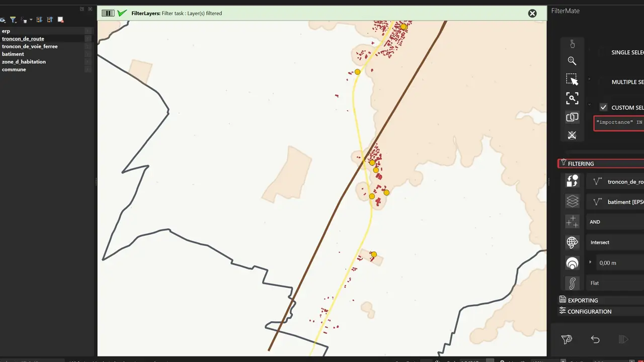Click the crossed-out reset properties icon
The image size is (644, 362).
point(572,135)
